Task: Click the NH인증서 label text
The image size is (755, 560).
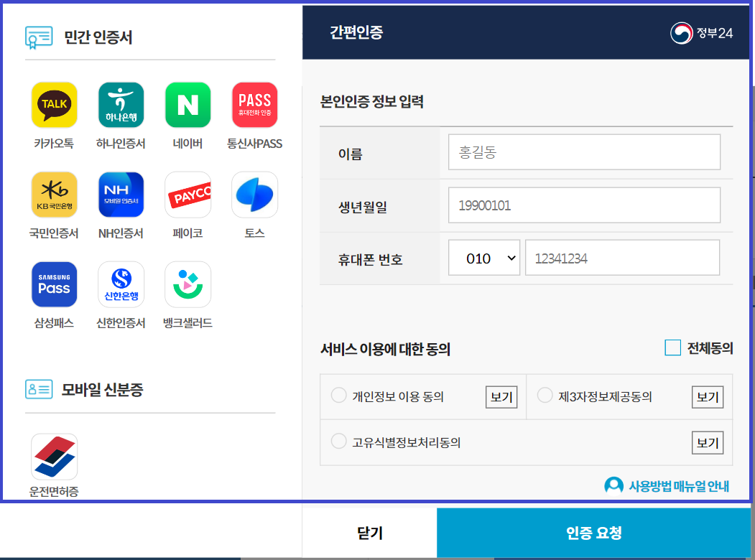Action: [x=121, y=233]
